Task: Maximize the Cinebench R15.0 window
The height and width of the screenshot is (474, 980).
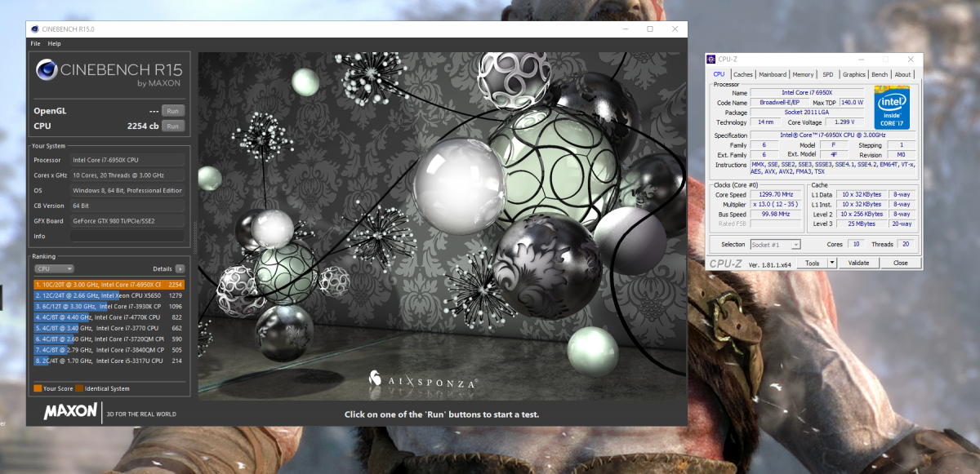Action: click(x=650, y=29)
